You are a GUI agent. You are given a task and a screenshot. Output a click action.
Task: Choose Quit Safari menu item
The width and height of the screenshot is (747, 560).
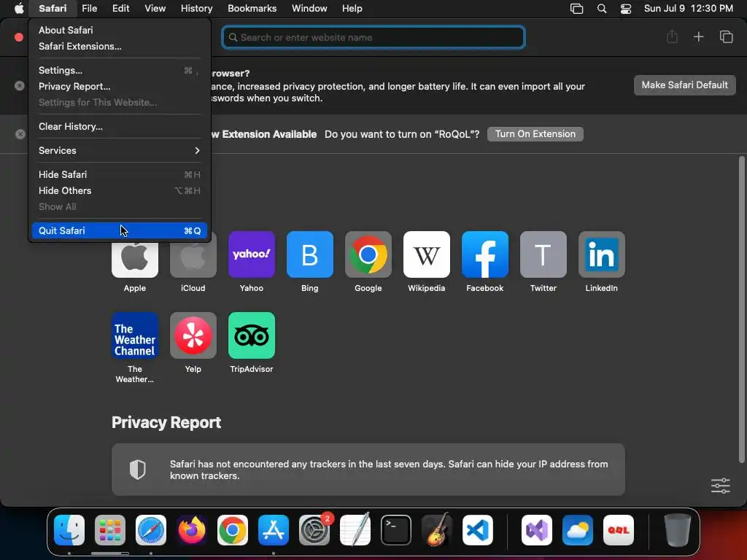tap(119, 230)
